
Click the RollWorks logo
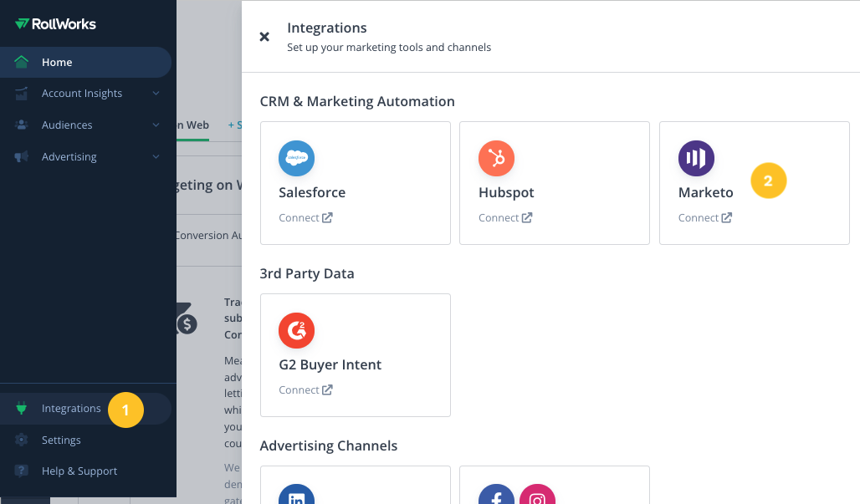tap(55, 23)
